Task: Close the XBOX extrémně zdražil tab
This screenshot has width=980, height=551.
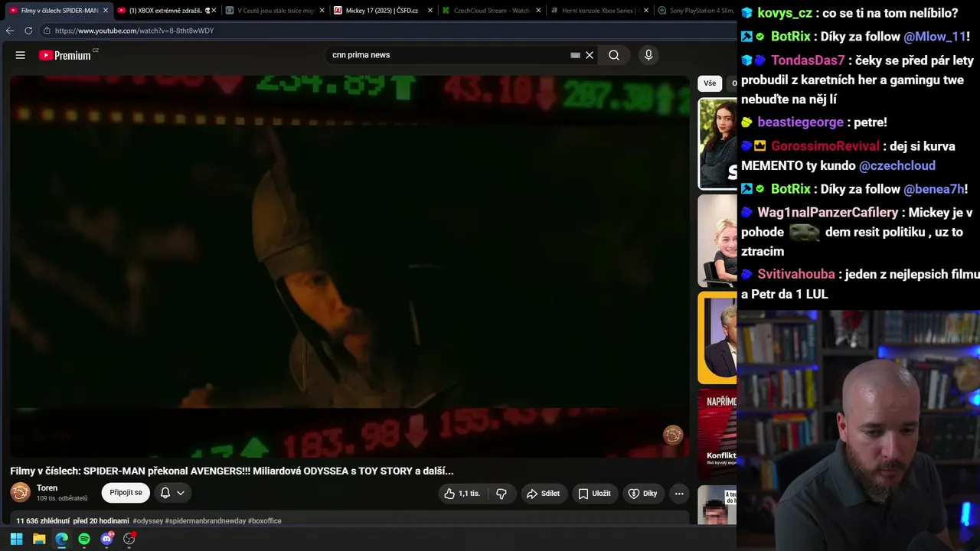Action: [214, 11]
